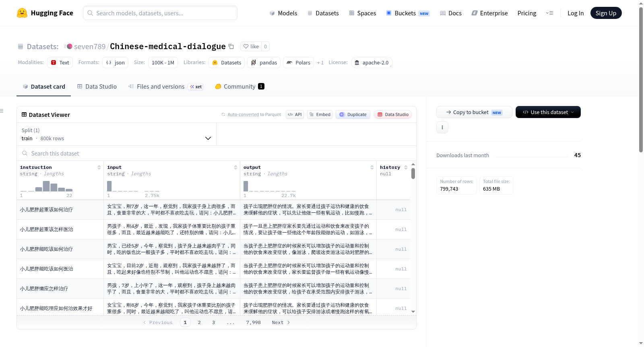The width and height of the screenshot is (644, 347).
Task: Focus the top search models field
Action: (160, 13)
